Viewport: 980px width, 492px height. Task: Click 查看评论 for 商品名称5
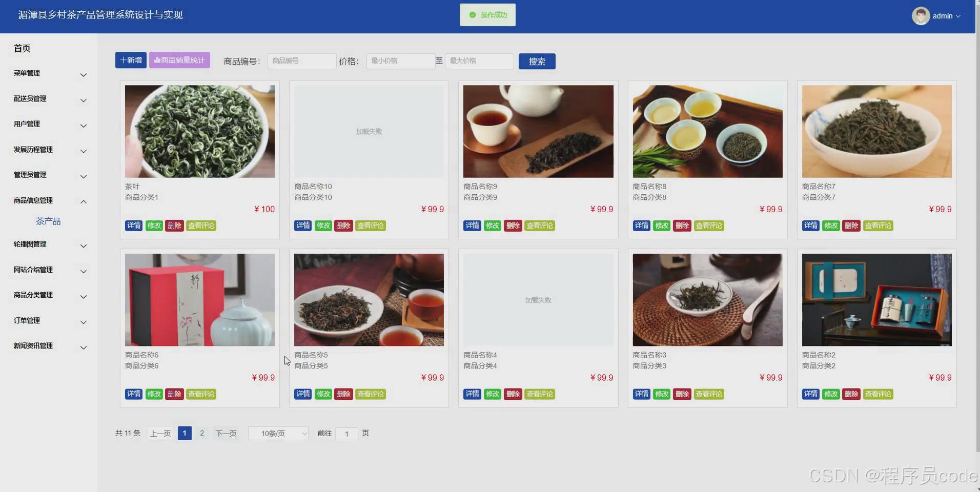[x=370, y=394]
